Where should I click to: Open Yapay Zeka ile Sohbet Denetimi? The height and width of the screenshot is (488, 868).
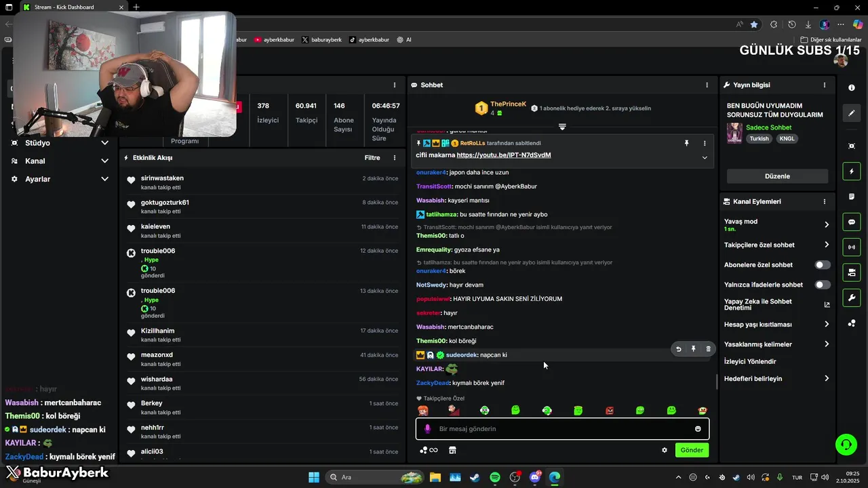(x=777, y=304)
